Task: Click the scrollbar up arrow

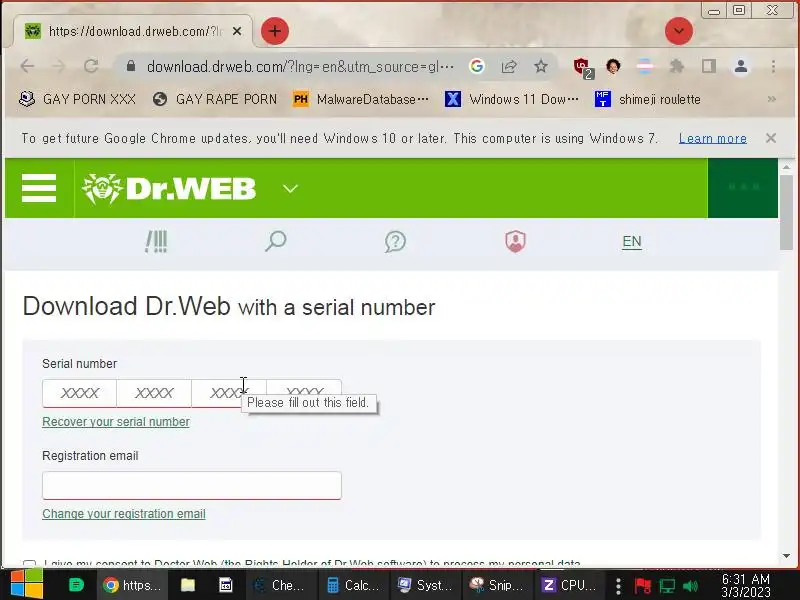Action: point(786,167)
